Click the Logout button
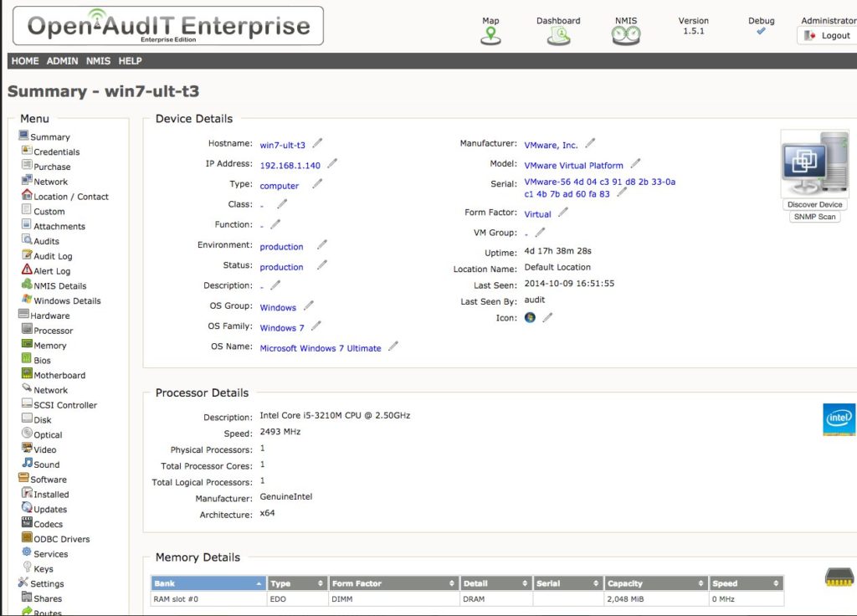The image size is (857, 616). [828, 35]
